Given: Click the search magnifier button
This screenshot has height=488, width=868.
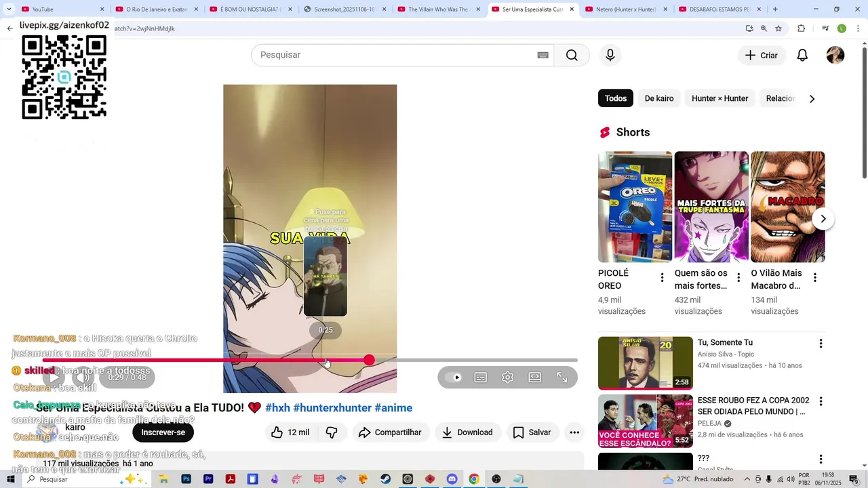Looking at the screenshot, I should [x=572, y=55].
